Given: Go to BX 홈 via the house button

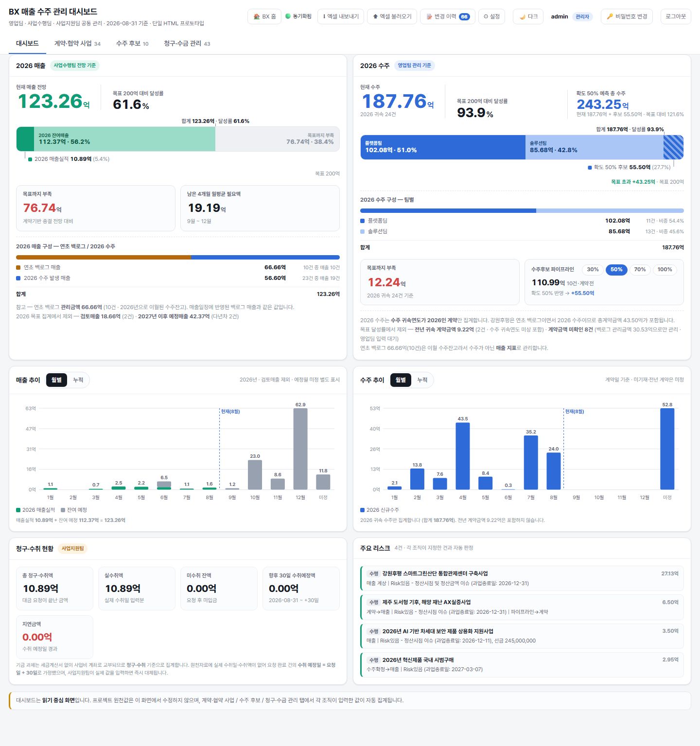Looking at the screenshot, I should click(264, 17).
